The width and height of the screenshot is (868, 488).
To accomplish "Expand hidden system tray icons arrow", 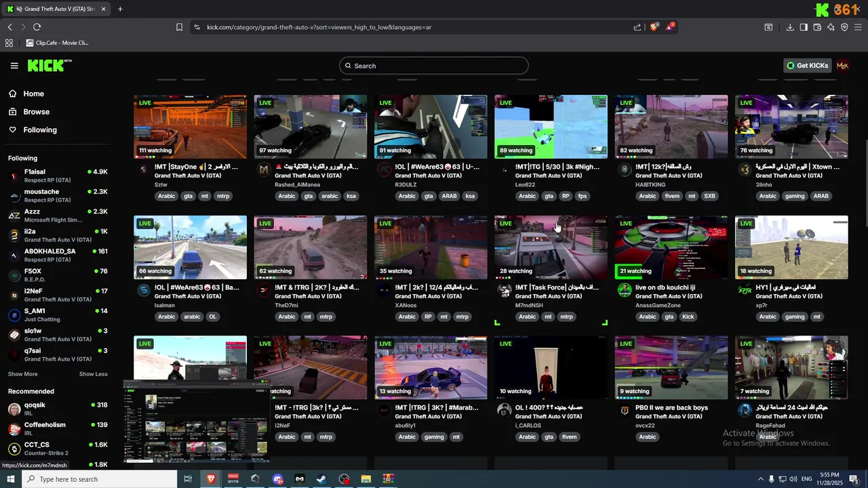I will (760, 479).
